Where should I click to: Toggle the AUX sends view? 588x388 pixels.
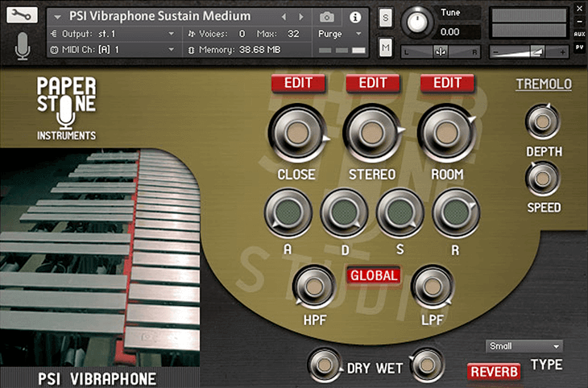pyautogui.click(x=579, y=34)
